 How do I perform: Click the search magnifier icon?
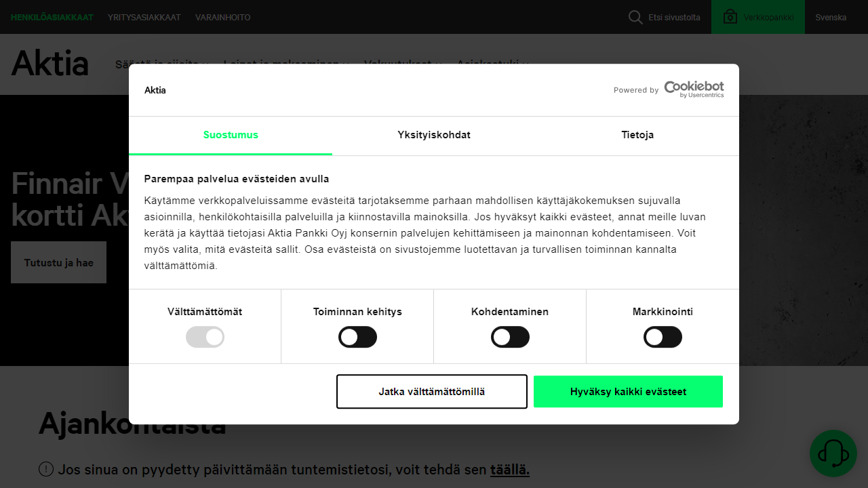pyautogui.click(x=635, y=17)
